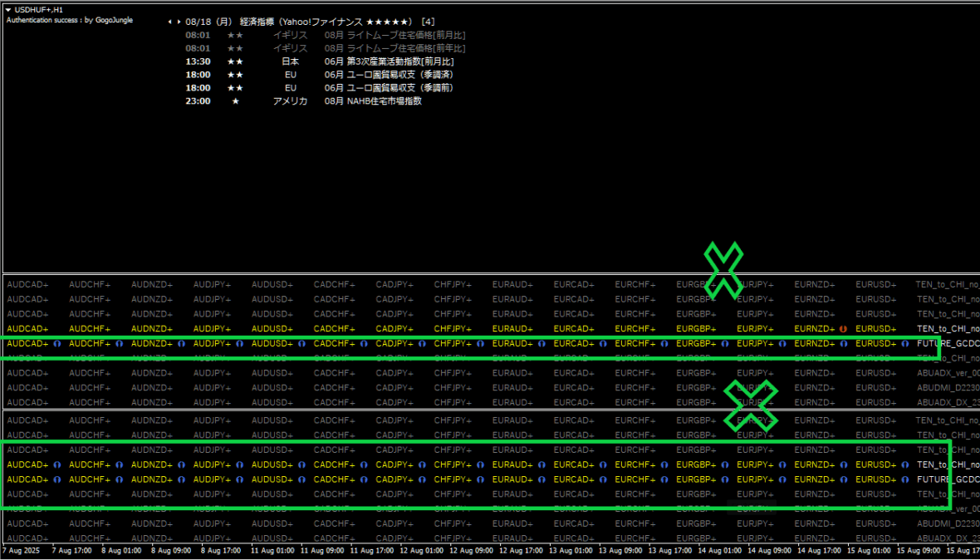Select 23:00 アメリカ NAHB住宅市場指数 event

pos(303,101)
